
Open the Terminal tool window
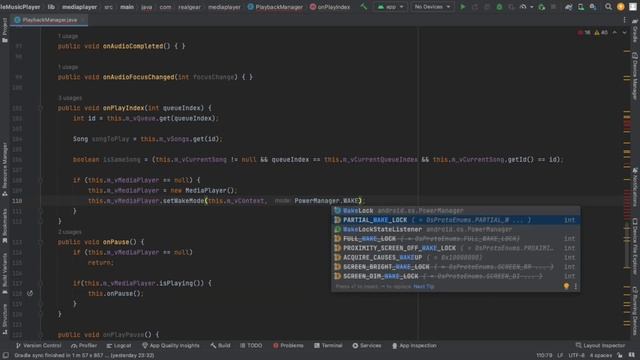pyautogui.click(x=328, y=345)
